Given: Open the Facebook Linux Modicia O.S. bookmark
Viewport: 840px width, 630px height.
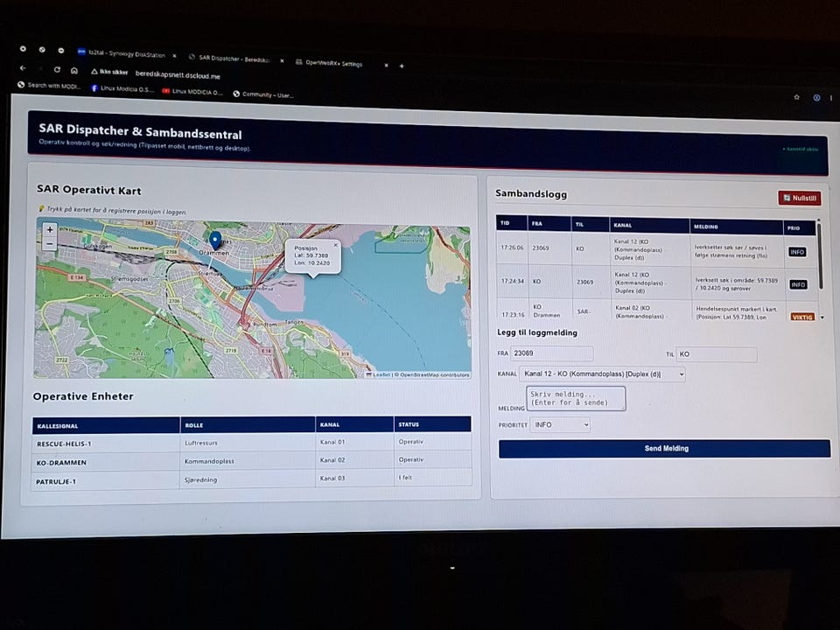Looking at the screenshot, I should [122, 88].
